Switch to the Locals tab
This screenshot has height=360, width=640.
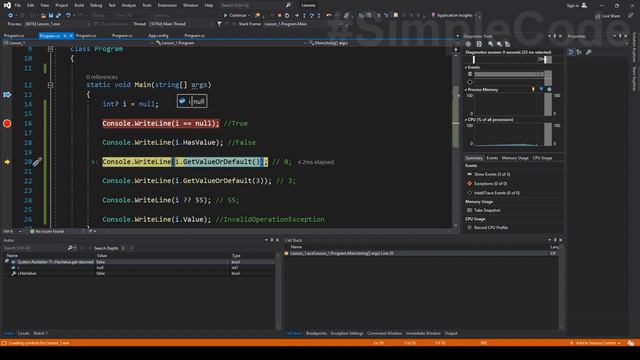tap(24, 333)
